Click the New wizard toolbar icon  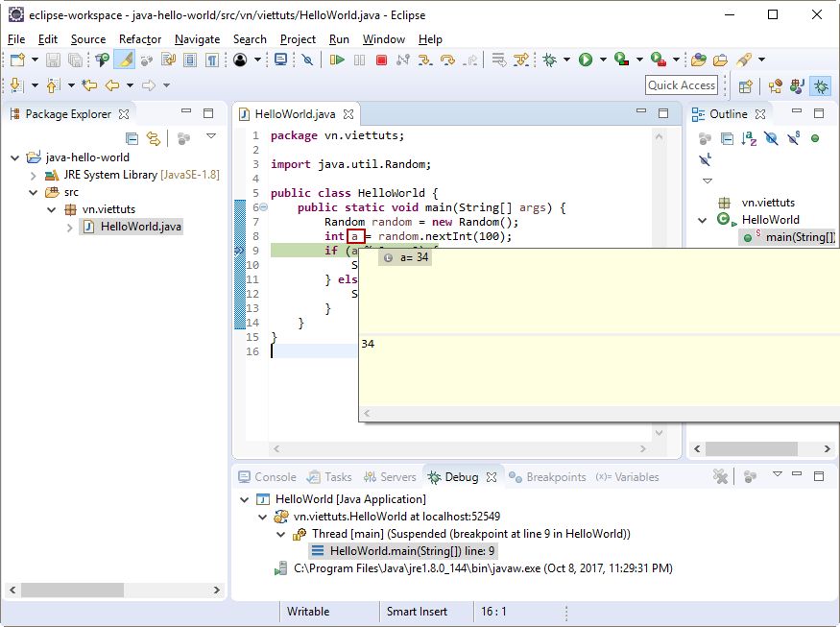tap(17, 60)
